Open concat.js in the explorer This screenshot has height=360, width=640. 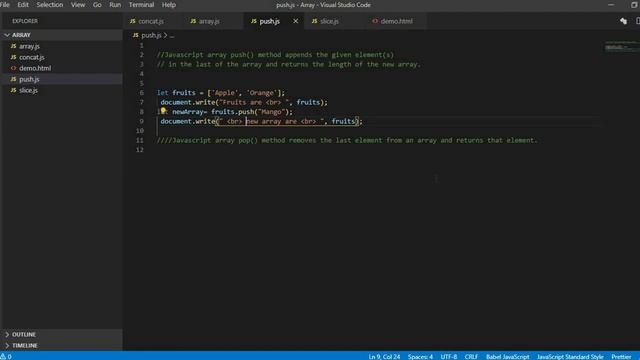(61, 57)
